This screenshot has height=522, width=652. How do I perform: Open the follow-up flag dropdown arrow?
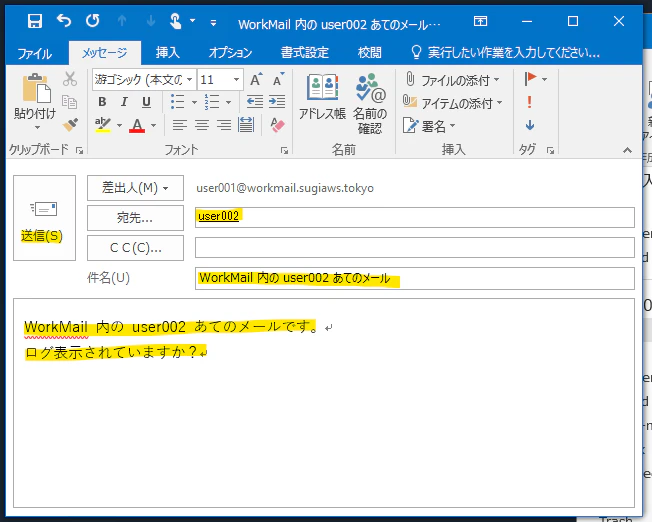click(x=544, y=79)
